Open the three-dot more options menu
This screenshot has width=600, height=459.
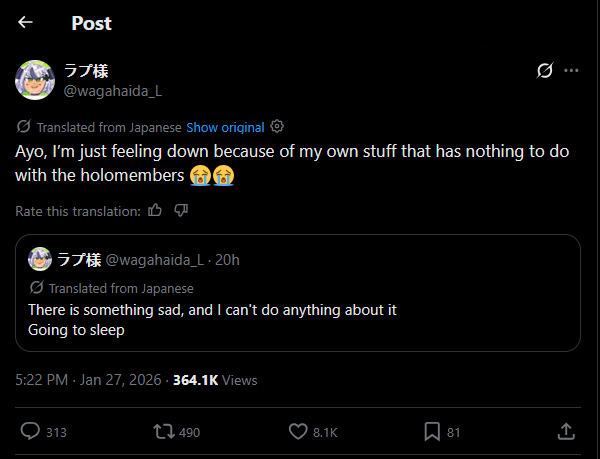click(x=572, y=70)
